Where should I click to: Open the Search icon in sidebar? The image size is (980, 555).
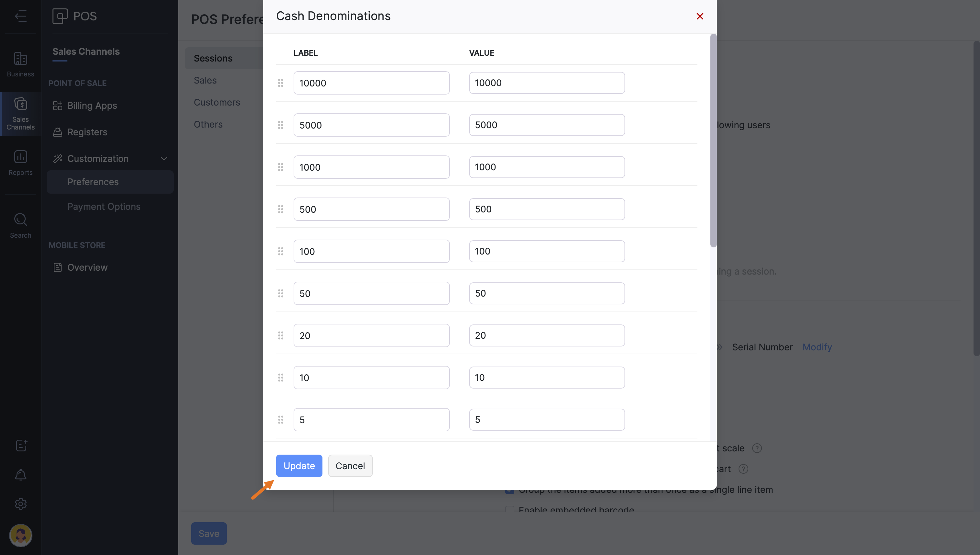pyautogui.click(x=21, y=225)
